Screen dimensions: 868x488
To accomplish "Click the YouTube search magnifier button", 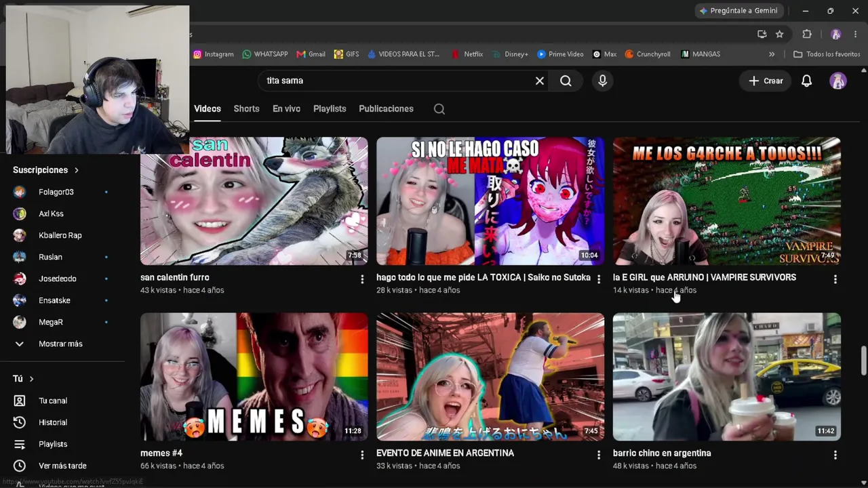I will (566, 81).
